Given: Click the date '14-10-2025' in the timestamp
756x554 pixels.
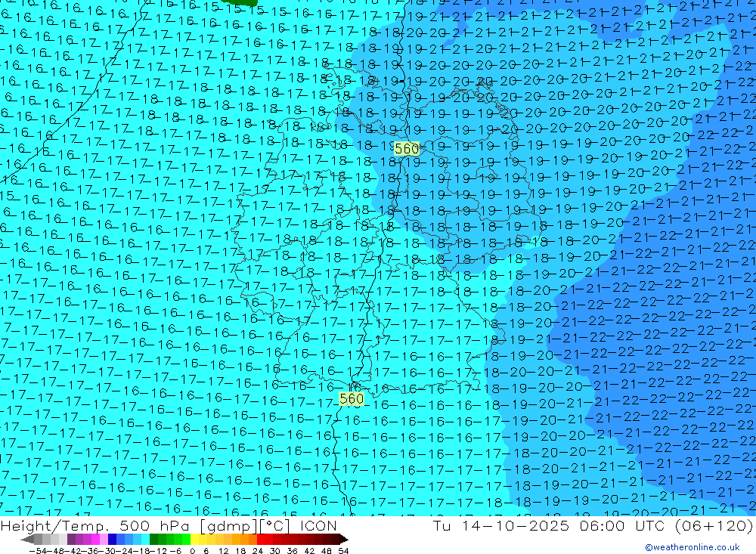Looking at the screenshot, I should 516,525.
